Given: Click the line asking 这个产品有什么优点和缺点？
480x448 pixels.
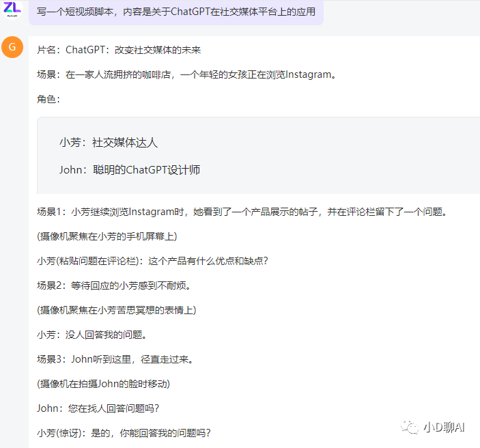Looking at the screenshot, I should pyautogui.click(x=152, y=261).
